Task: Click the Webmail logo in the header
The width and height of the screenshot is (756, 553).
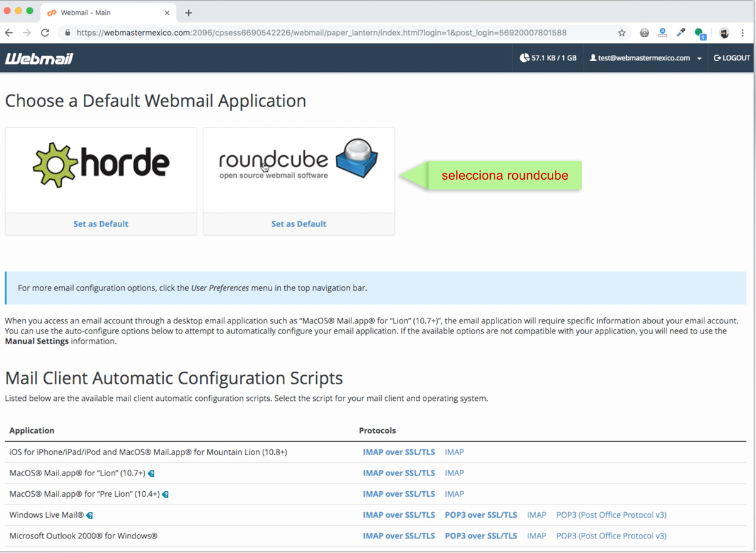Action: pos(39,59)
